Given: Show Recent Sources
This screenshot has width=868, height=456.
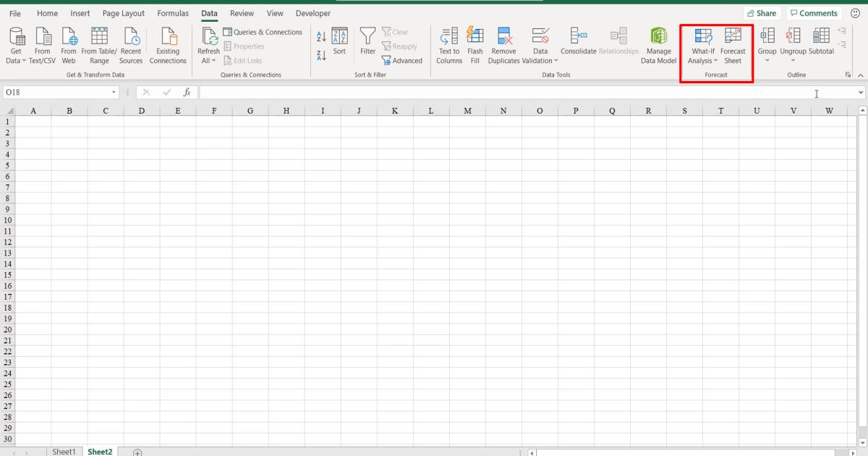Looking at the screenshot, I should click(131, 45).
